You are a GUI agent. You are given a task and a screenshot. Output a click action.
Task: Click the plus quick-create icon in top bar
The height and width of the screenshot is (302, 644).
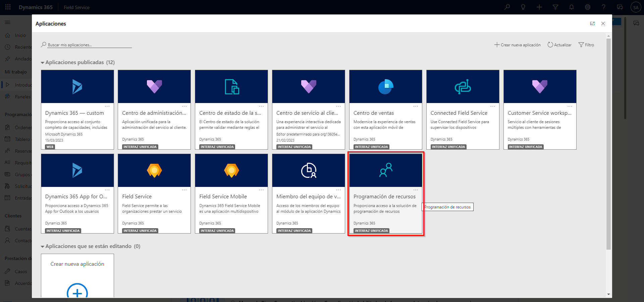pos(539,7)
